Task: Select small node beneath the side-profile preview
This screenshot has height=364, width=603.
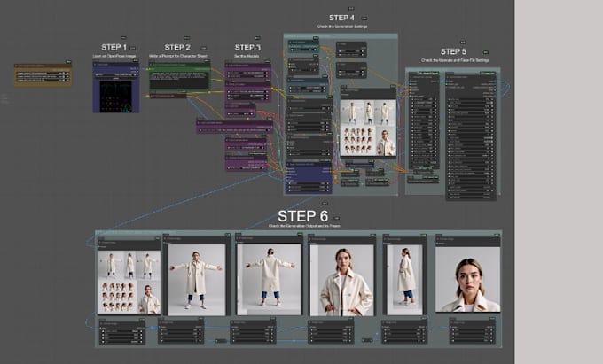Action: [404, 331]
